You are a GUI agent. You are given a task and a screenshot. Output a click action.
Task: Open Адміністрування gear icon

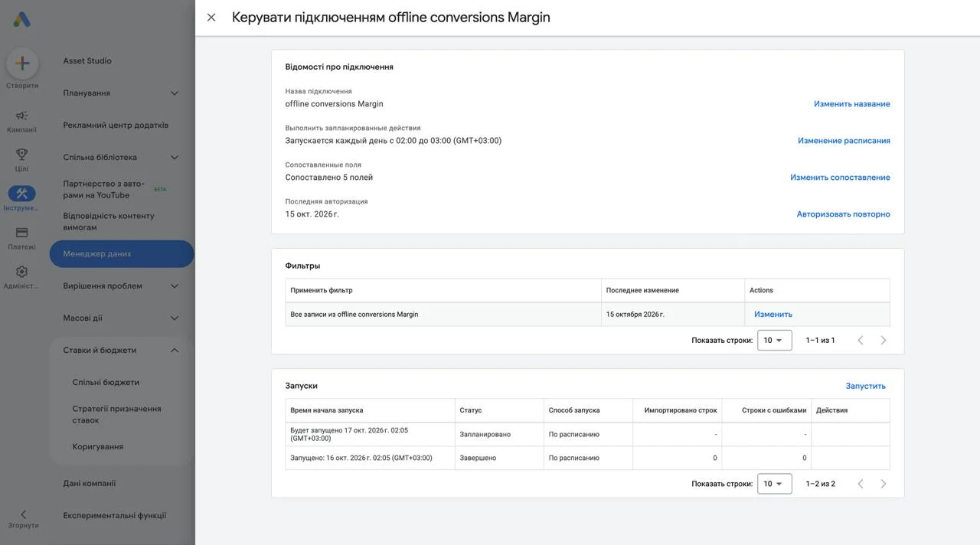(x=21, y=272)
